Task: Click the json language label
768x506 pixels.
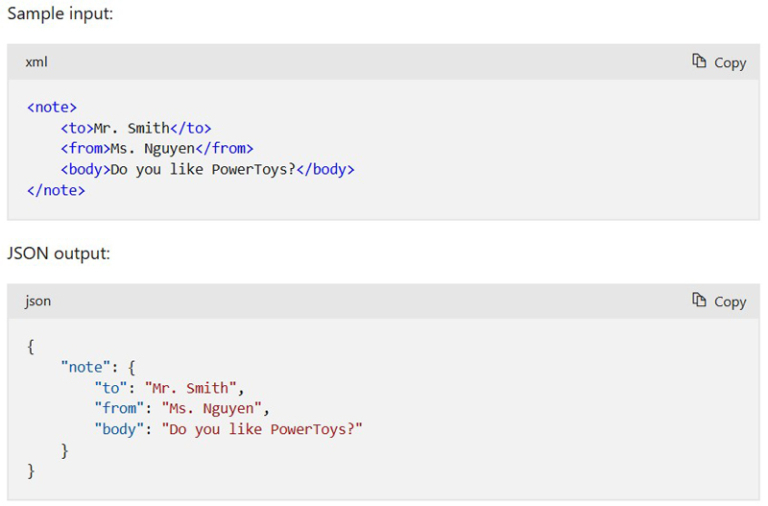Action: (x=38, y=301)
